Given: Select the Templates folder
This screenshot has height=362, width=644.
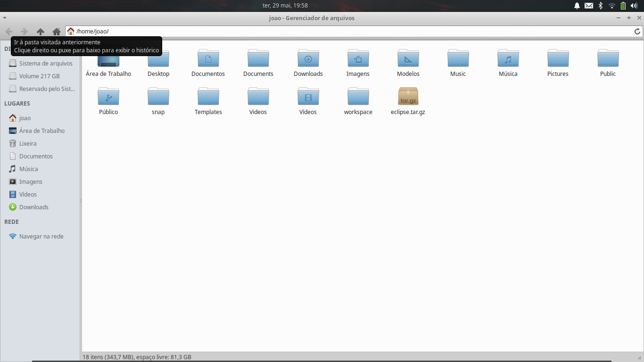Looking at the screenshot, I should click(208, 101).
